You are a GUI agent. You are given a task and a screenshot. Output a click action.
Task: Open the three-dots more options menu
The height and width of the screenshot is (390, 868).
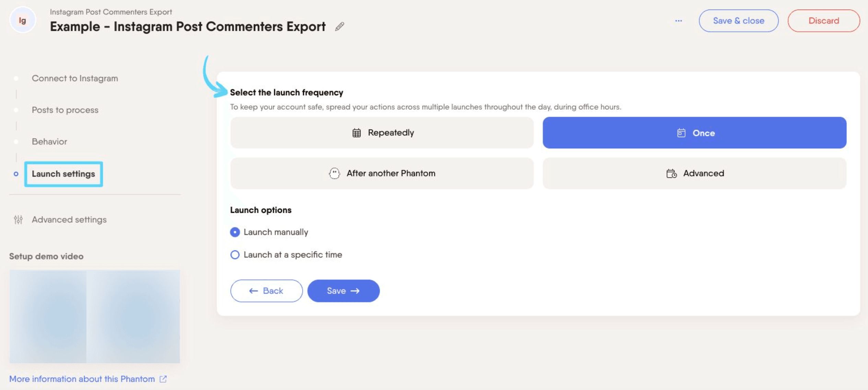pos(678,21)
